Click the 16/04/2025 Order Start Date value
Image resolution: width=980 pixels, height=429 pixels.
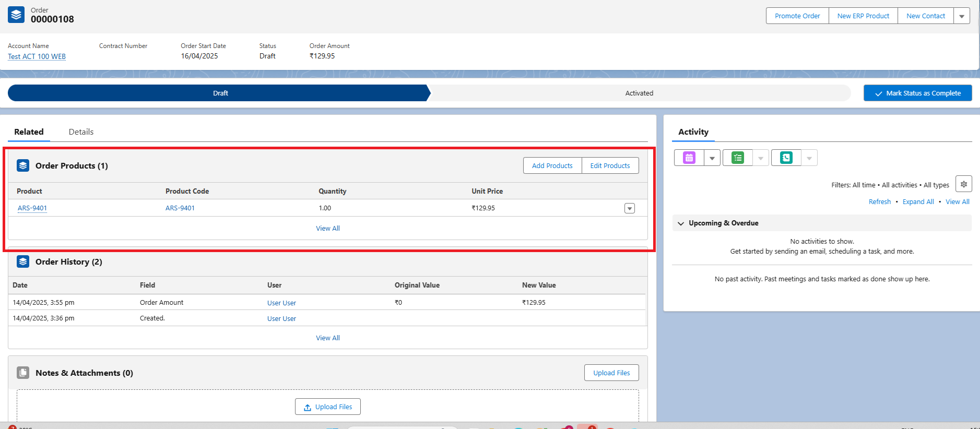pyautogui.click(x=199, y=56)
